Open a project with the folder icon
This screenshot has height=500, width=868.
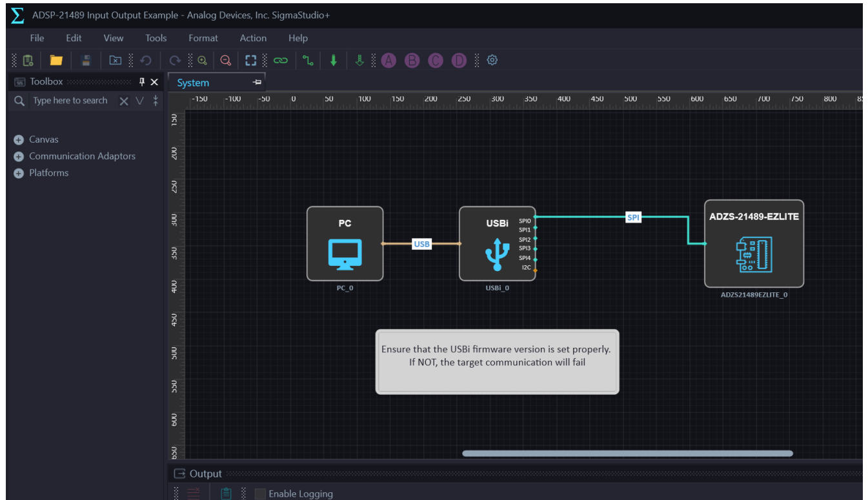56,61
